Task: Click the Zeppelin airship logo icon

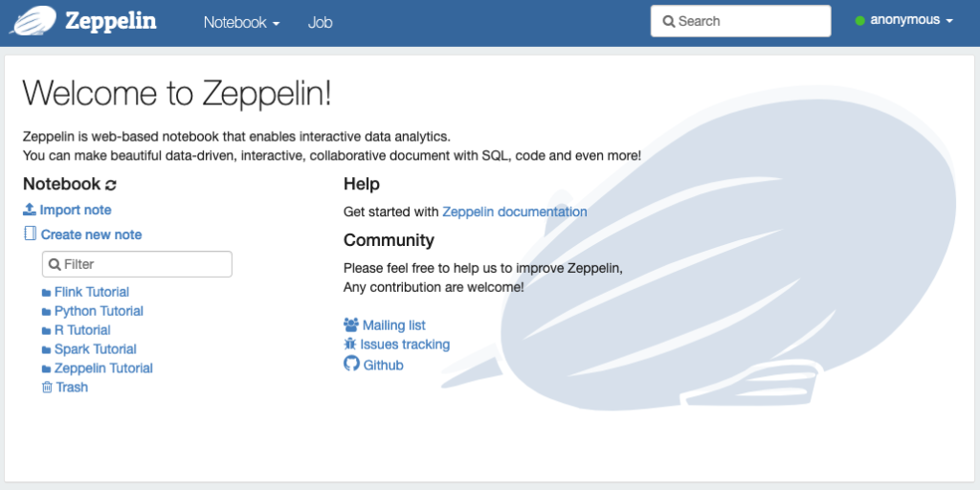Action: [33, 21]
